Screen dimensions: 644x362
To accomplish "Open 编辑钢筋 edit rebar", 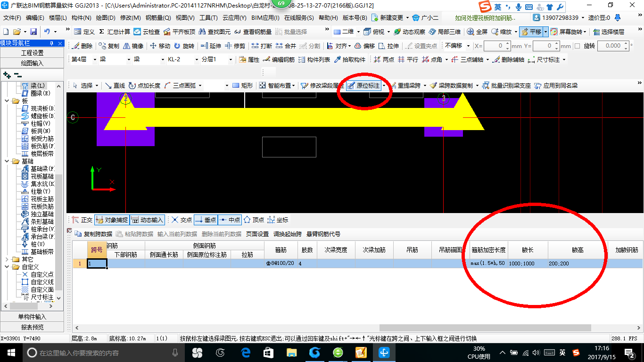I will coord(279,59).
